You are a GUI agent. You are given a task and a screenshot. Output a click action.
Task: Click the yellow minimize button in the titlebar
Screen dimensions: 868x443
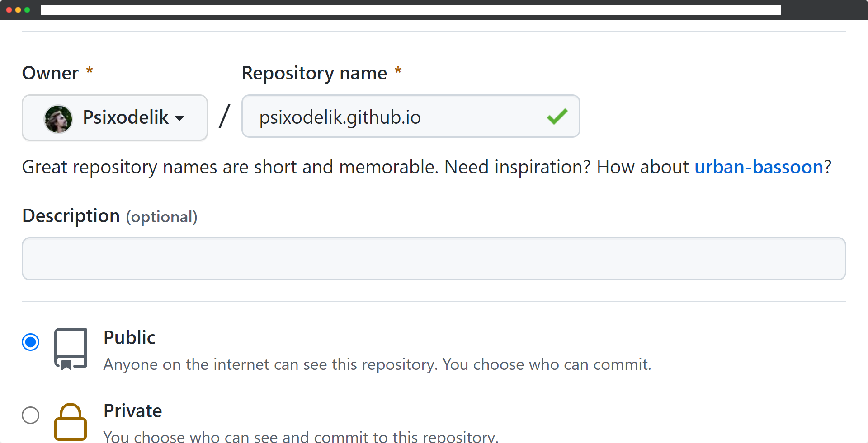tap(18, 10)
